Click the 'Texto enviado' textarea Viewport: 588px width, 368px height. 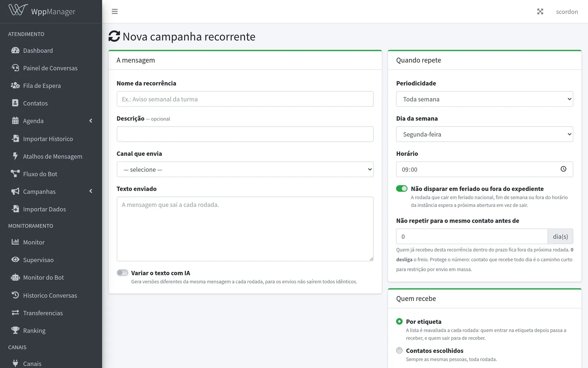click(245, 229)
